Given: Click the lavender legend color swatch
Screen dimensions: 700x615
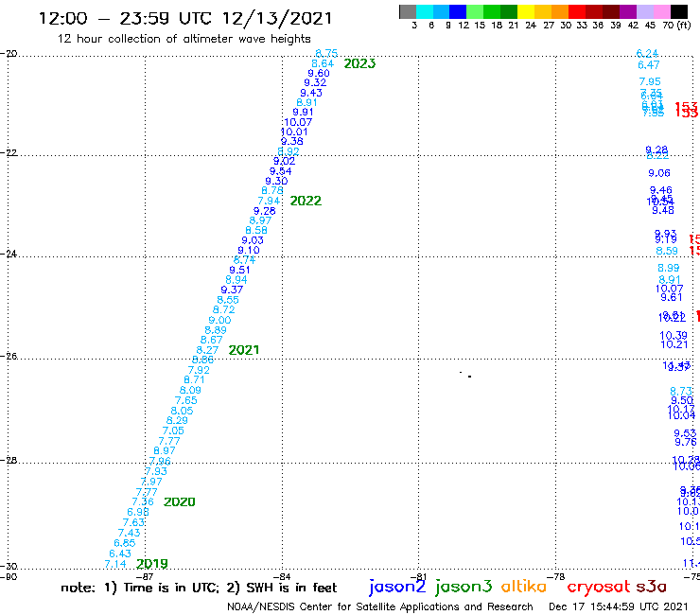Looking at the screenshot, I should coord(644,11).
